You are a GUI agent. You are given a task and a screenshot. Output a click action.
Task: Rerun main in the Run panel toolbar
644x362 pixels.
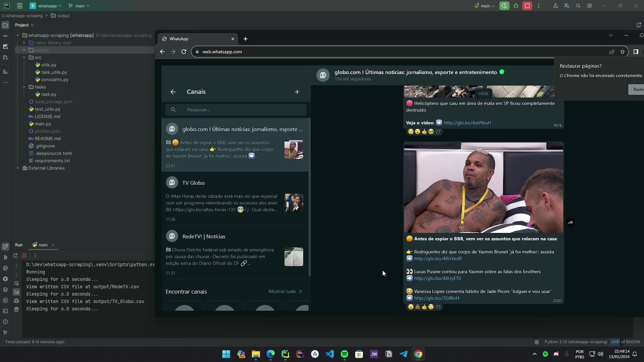[15, 255]
